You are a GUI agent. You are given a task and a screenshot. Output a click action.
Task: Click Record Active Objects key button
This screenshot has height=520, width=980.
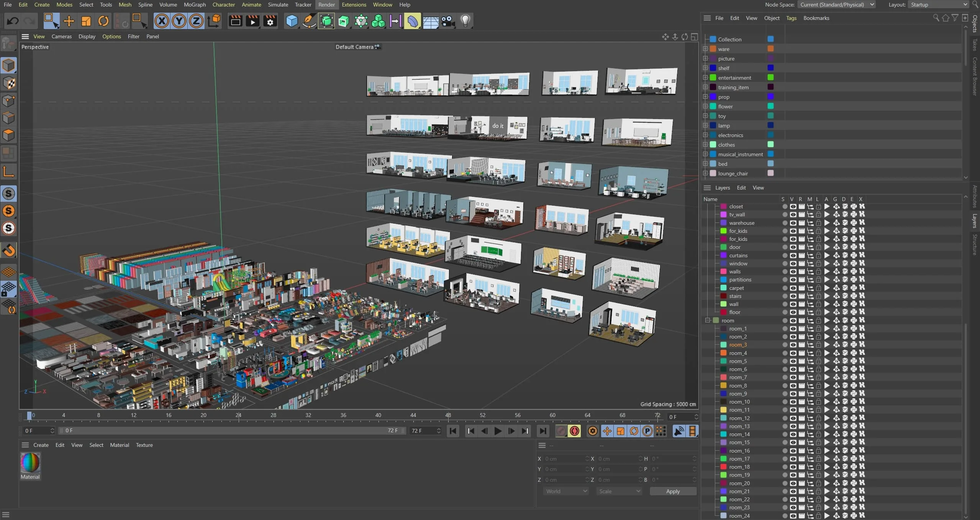click(561, 431)
